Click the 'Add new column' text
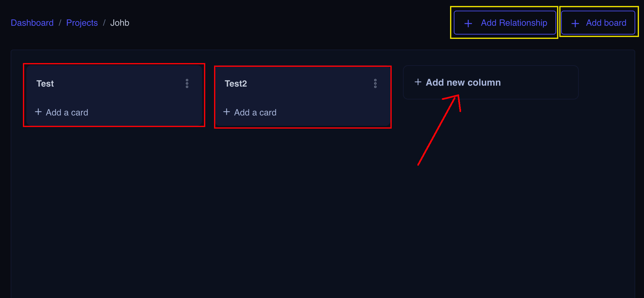Image resolution: width=644 pixels, height=298 pixels. pos(463,82)
